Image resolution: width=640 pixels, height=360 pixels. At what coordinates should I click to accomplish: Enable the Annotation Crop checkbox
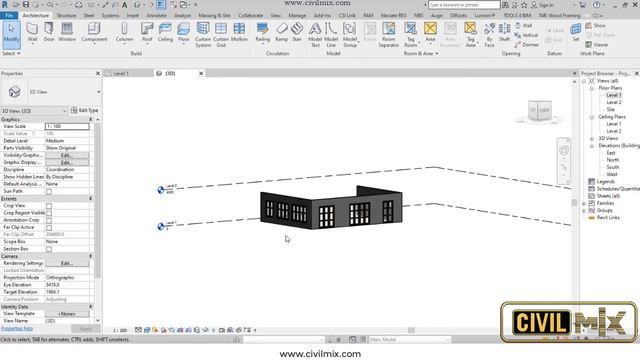point(49,220)
